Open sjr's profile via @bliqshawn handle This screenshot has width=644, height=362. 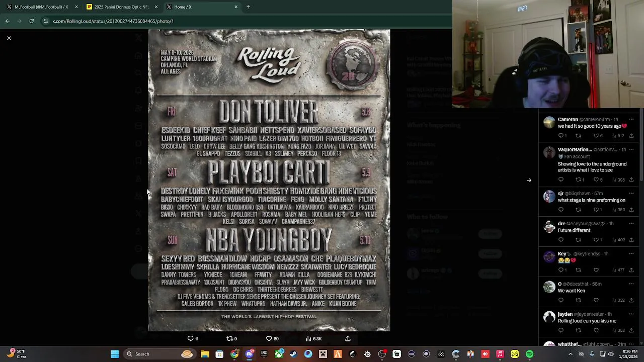tap(578, 194)
